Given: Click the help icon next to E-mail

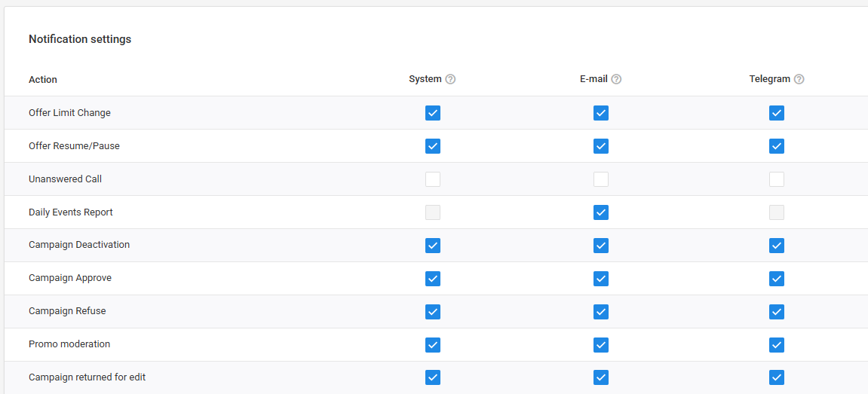Looking at the screenshot, I should coord(616,79).
